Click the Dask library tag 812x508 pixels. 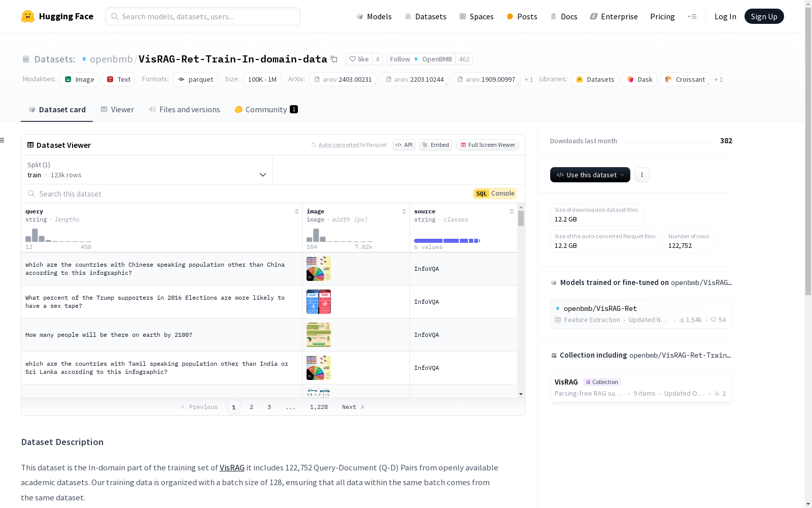(640, 79)
